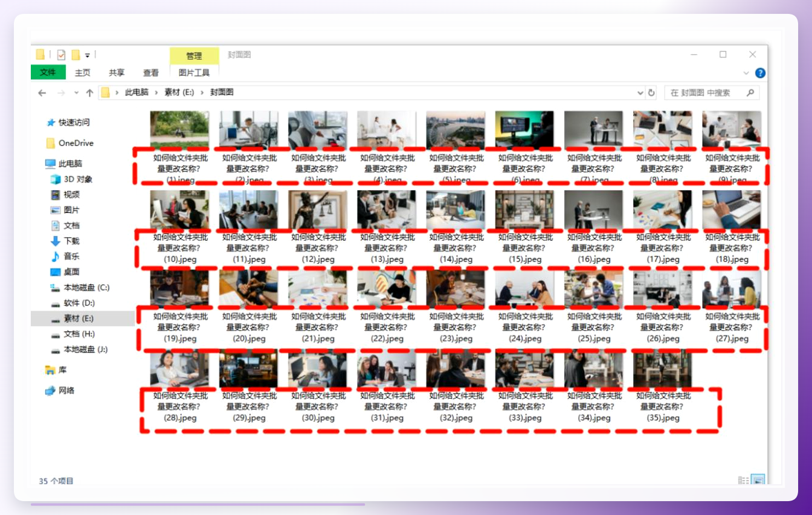
Task: Open 库 in the navigation pane
Action: tap(56, 370)
